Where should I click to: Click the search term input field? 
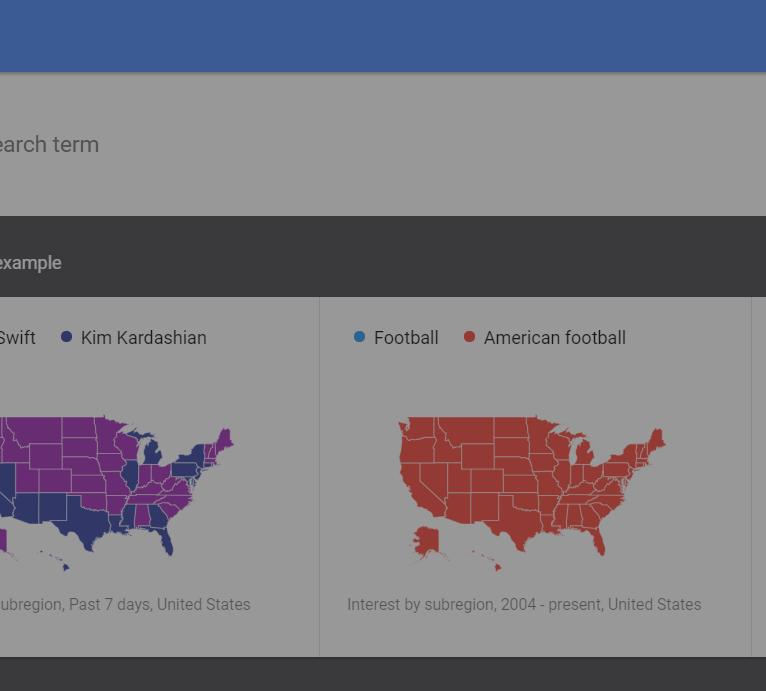pos(300,145)
